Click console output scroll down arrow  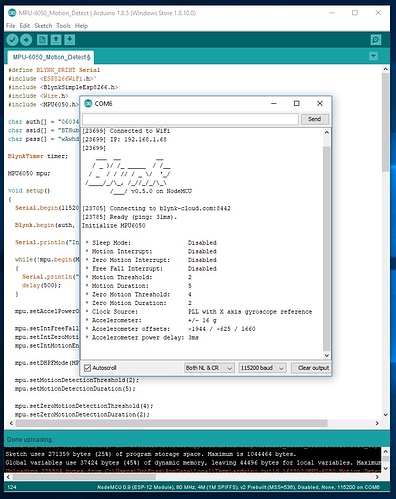coord(386,468)
